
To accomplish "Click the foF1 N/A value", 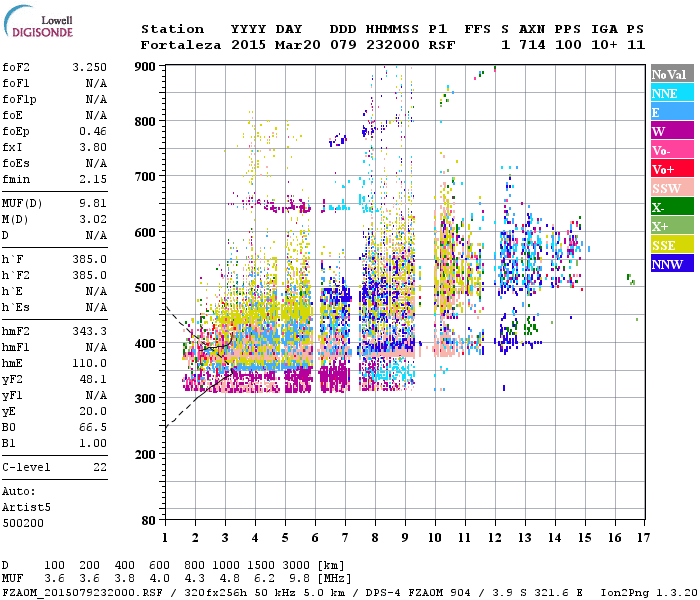I will click(x=96, y=83).
